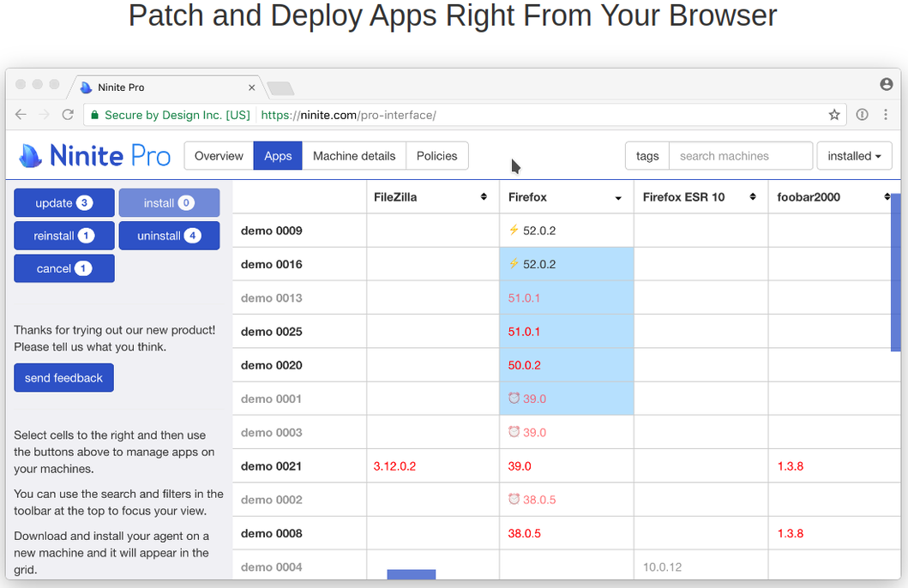Select Firefox 51.0.1 cell for demo 0025

point(567,331)
